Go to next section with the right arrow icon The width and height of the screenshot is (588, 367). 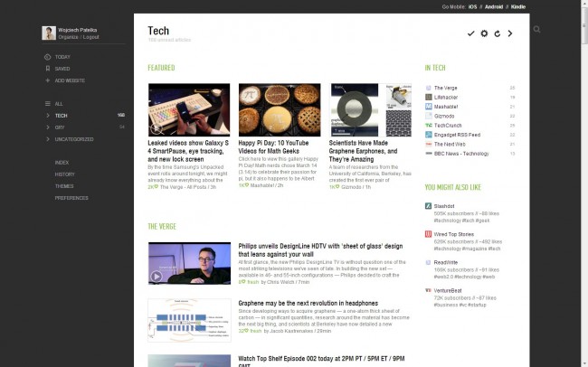click(510, 33)
